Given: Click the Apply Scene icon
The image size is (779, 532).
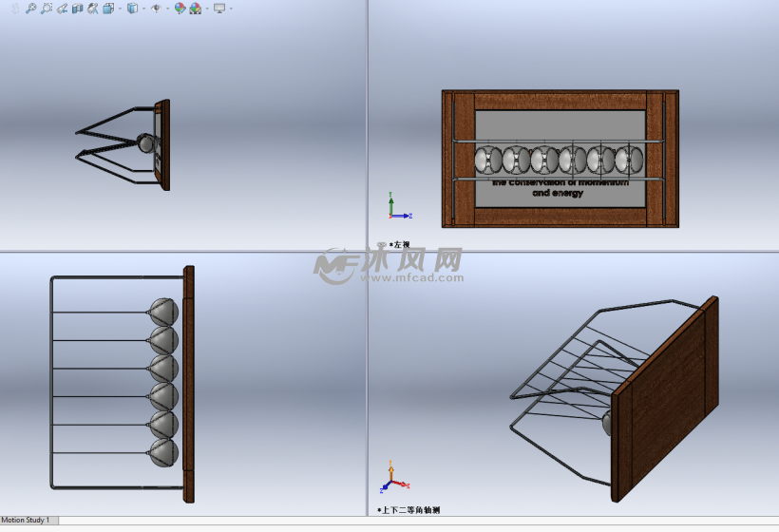Looking at the screenshot, I should [x=195, y=9].
